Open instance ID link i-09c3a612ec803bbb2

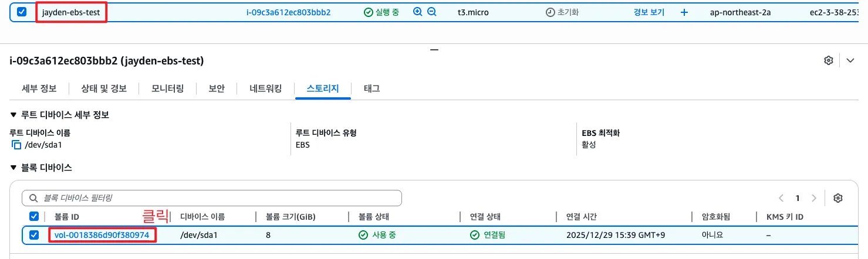[x=288, y=12]
